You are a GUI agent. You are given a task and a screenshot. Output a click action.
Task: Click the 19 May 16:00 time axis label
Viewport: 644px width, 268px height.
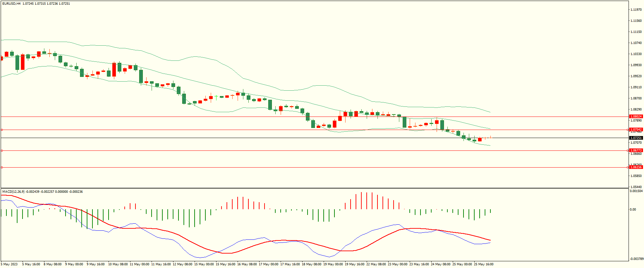pos(354,264)
